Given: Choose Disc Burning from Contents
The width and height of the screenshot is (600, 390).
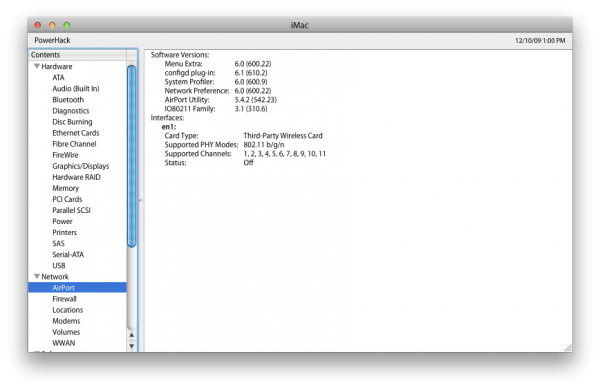Looking at the screenshot, I should pos(72,122).
